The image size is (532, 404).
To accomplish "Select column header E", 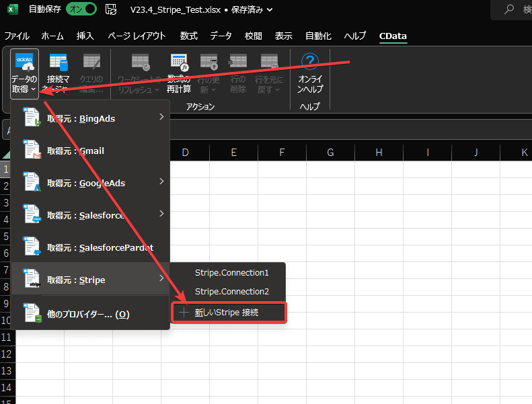I will (x=234, y=153).
